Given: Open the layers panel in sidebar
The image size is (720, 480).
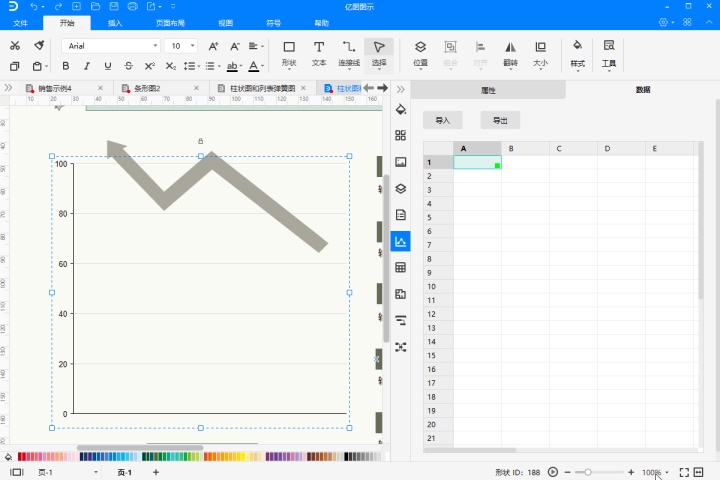Looking at the screenshot, I should [x=401, y=188].
